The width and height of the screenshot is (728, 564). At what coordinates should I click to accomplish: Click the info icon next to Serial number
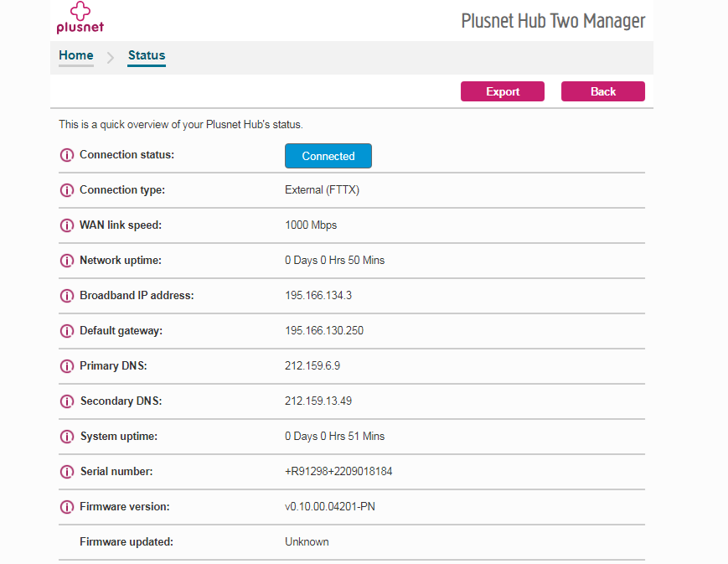[67, 472]
